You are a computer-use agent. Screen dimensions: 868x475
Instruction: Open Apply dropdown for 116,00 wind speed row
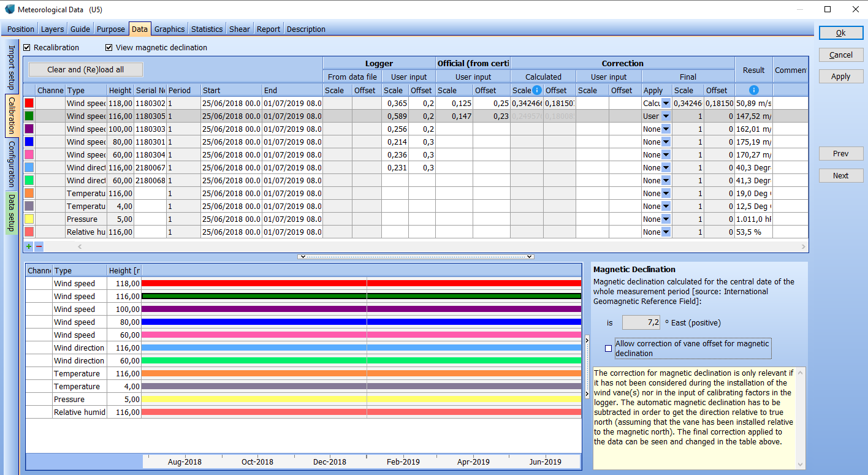[x=666, y=116]
